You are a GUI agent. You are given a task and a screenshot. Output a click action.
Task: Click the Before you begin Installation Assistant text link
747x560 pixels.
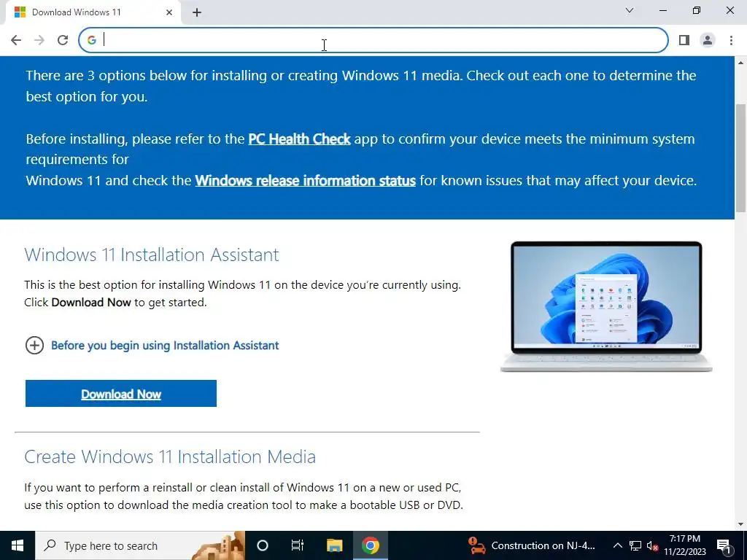click(165, 345)
